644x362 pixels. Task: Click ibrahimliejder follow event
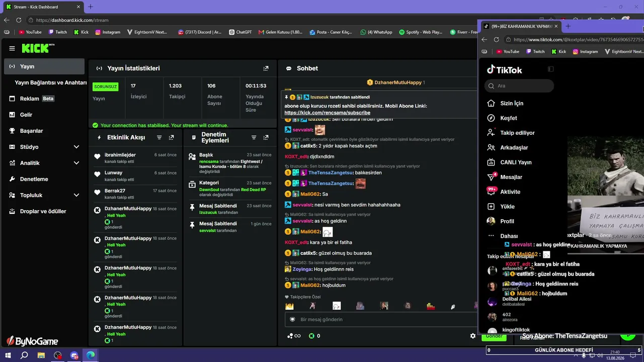click(x=135, y=157)
